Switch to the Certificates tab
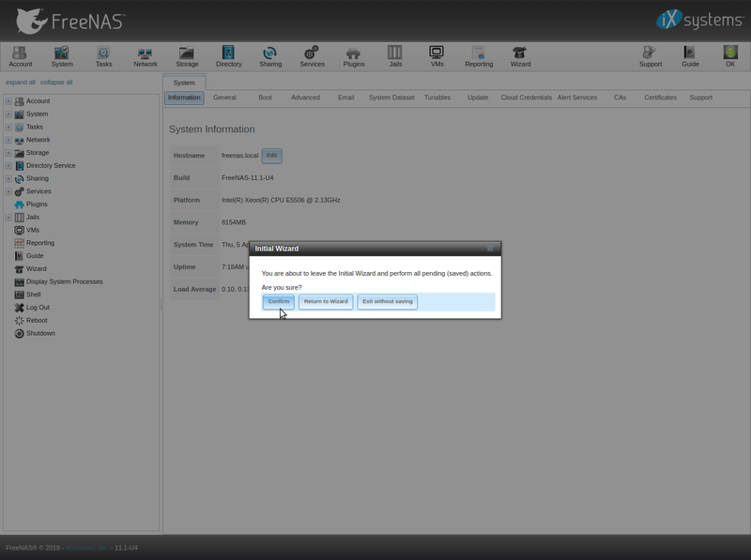Screen dimensions: 751x560 660,98
